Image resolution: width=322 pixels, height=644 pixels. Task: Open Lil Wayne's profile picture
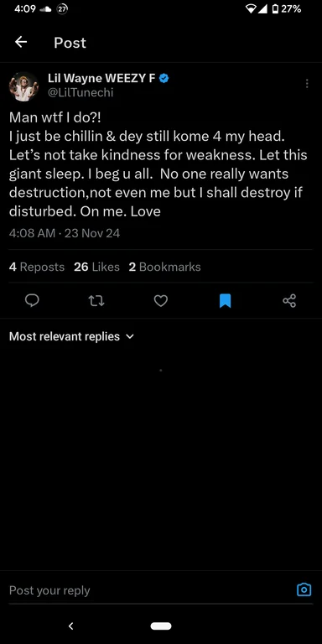(x=23, y=86)
